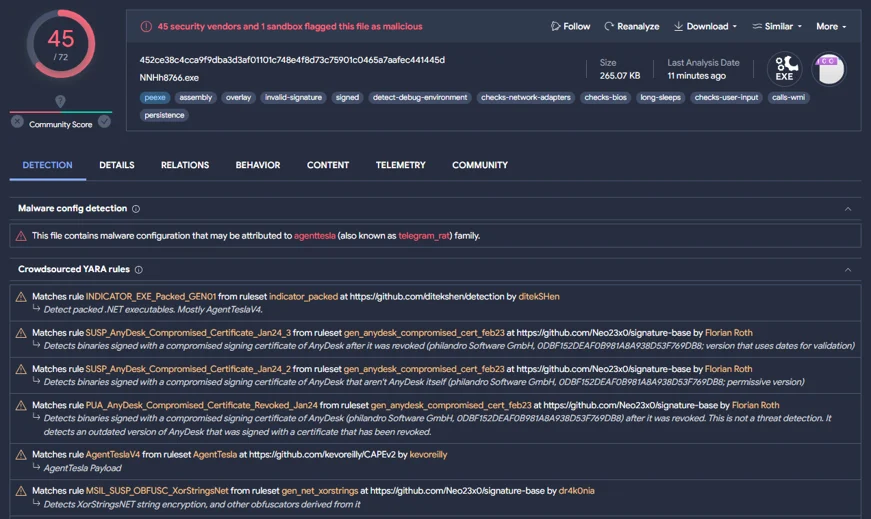The width and height of the screenshot is (871, 519).
Task: Click the assembly tag
Action: click(196, 97)
